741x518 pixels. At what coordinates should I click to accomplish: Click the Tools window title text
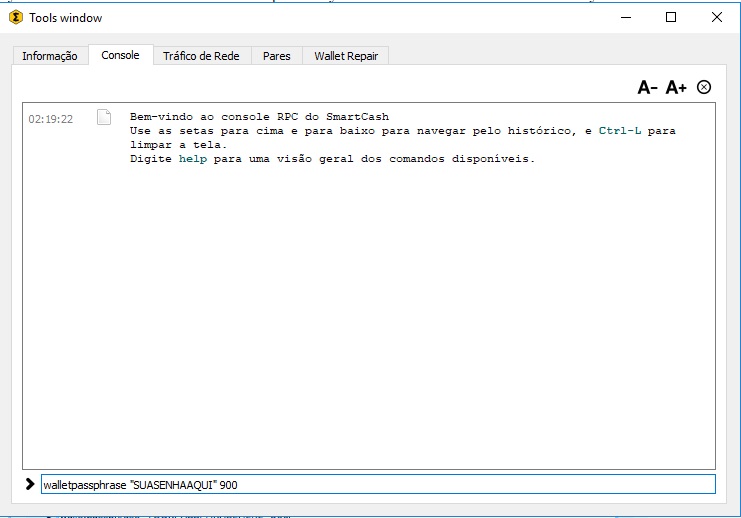coord(66,18)
